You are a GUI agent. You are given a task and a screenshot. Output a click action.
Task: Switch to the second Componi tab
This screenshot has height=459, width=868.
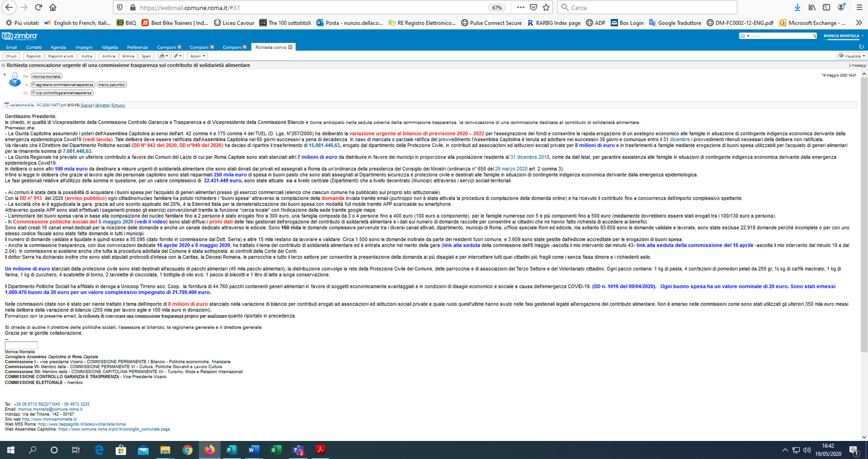coord(199,47)
